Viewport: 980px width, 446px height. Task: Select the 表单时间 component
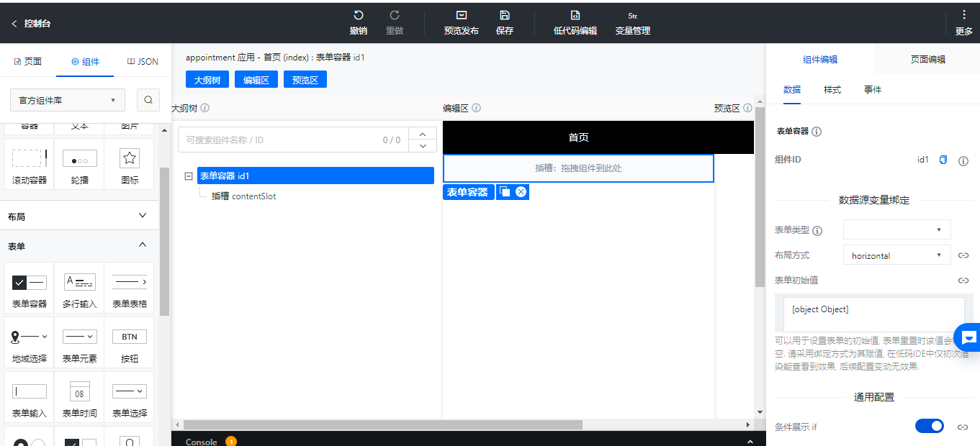(x=80, y=397)
